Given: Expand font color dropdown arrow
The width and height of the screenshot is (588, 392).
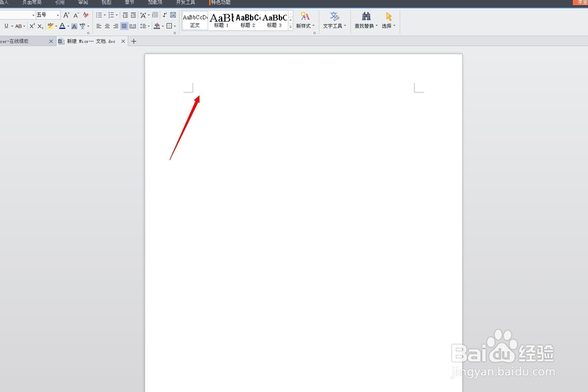Looking at the screenshot, I should [x=68, y=26].
